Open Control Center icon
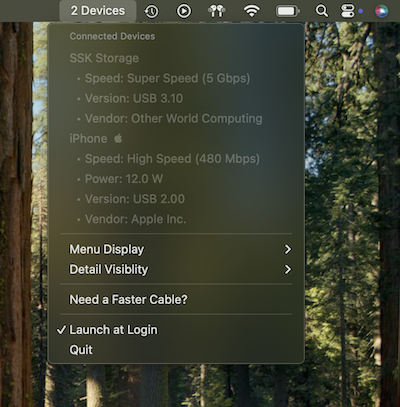 [x=347, y=11]
